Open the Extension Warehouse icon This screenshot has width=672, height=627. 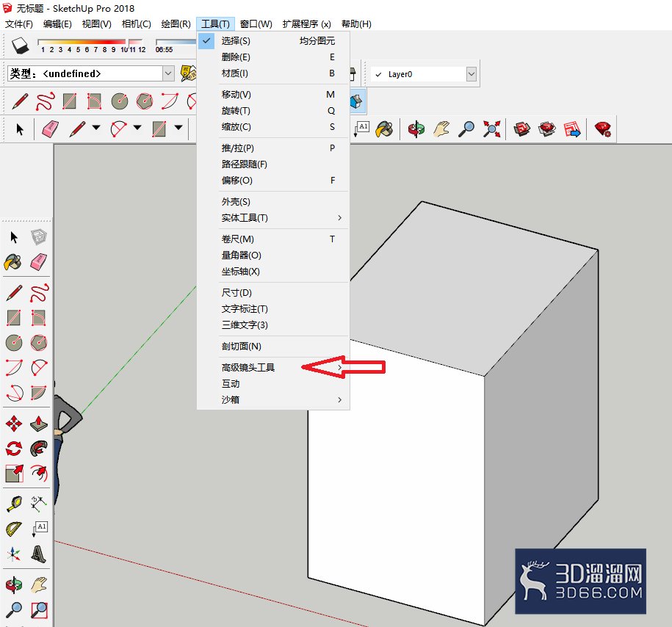(x=547, y=128)
